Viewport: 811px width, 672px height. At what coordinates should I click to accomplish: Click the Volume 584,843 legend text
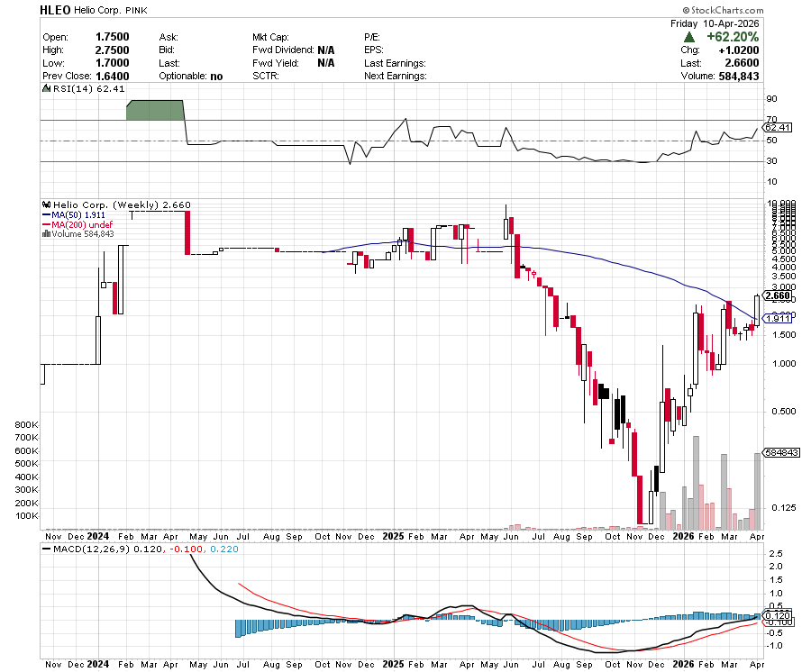(83, 234)
